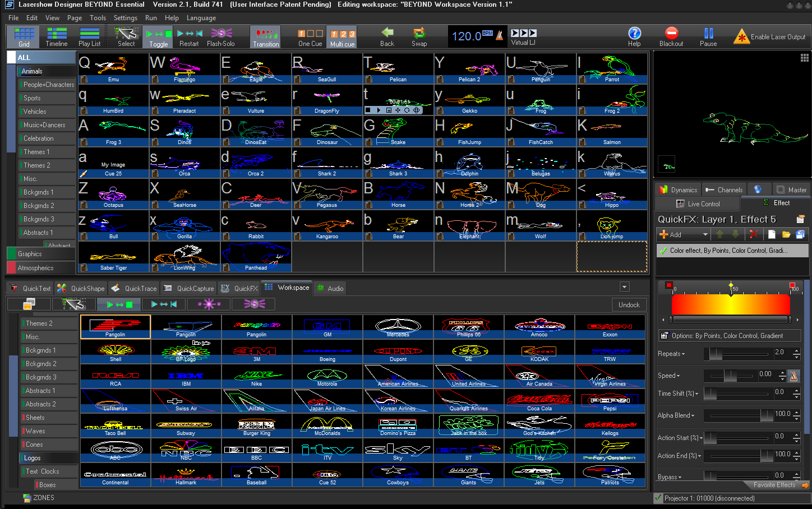Image resolution: width=812 pixels, height=509 pixels.
Task: Open the Add effect dropdown
Action: tap(705, 234)
